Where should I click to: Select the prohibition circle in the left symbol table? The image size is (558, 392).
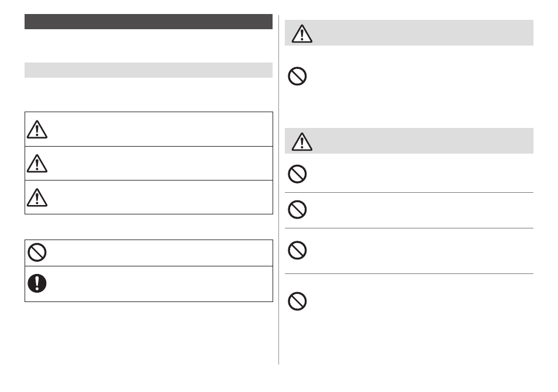37,252
